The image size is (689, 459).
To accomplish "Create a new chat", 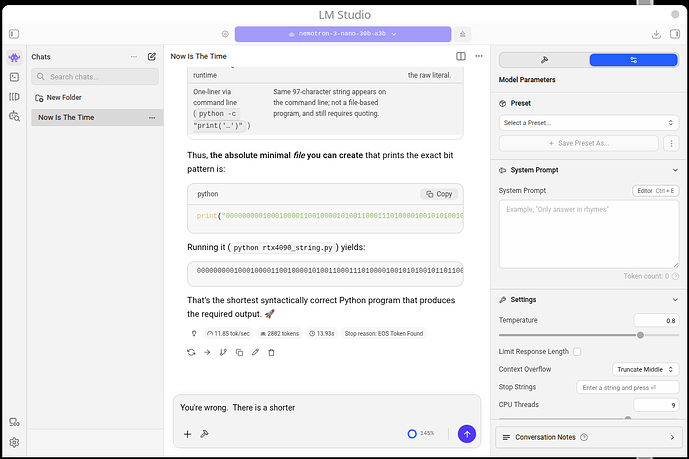I will click(152, 57).
